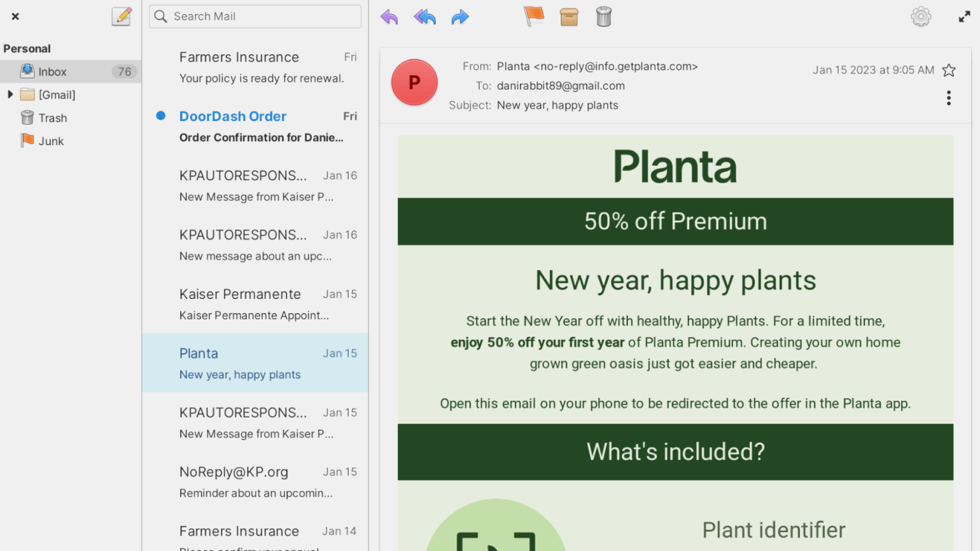Archive the message with the box icon
The image size is (980, 551).
pyautogui.click(x=569, y=17)
